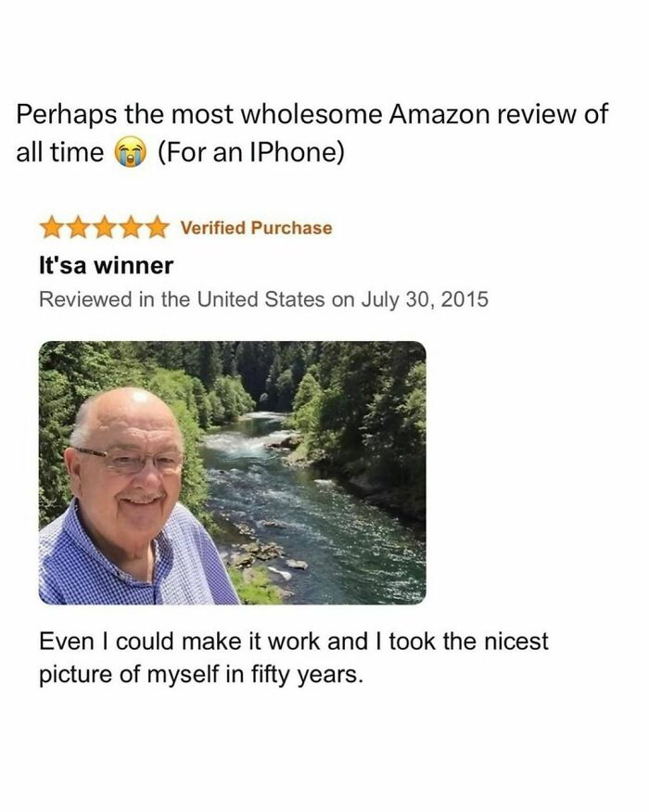This screenshot has width=649, height=812.
Task: Click the fifth rating star
Action: [158, 228]
